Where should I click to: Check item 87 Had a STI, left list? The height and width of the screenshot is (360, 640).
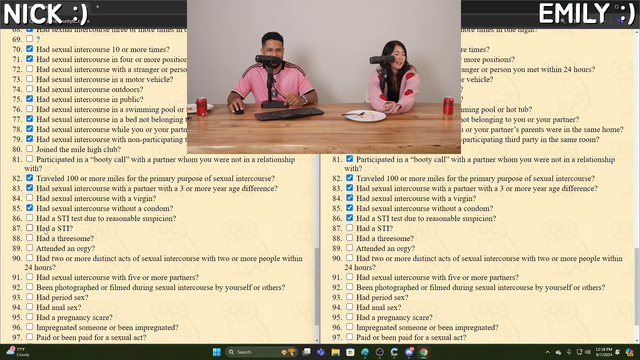tap(29, 228)
